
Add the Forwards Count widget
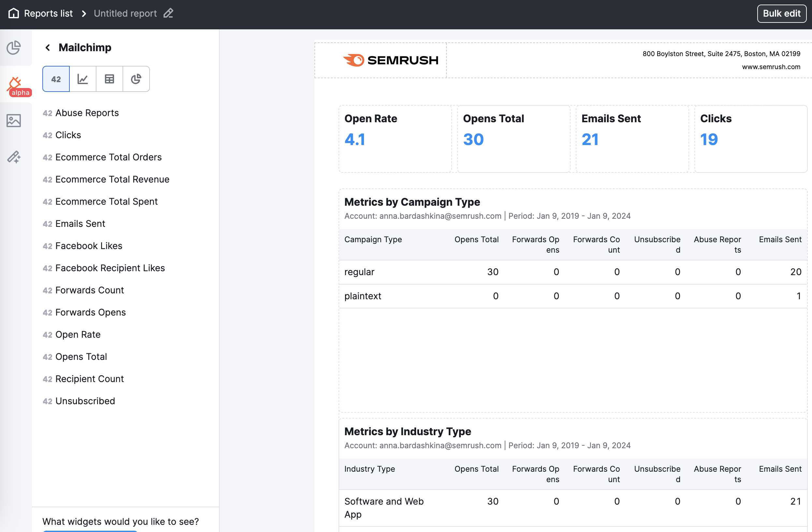[x=84, y=290]
